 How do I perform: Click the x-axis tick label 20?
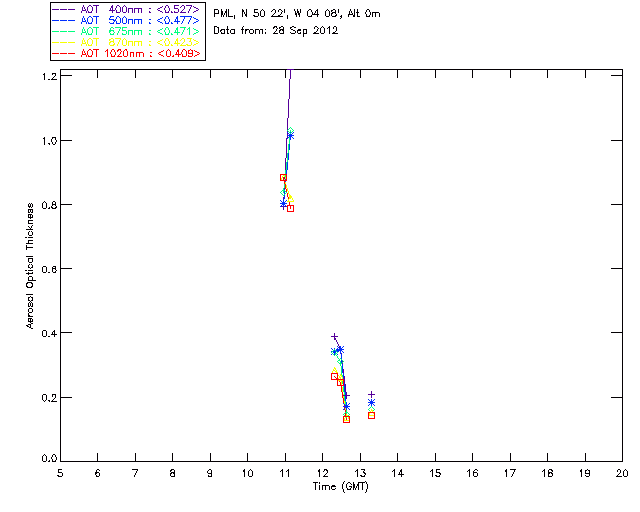(x=622, y=473)
